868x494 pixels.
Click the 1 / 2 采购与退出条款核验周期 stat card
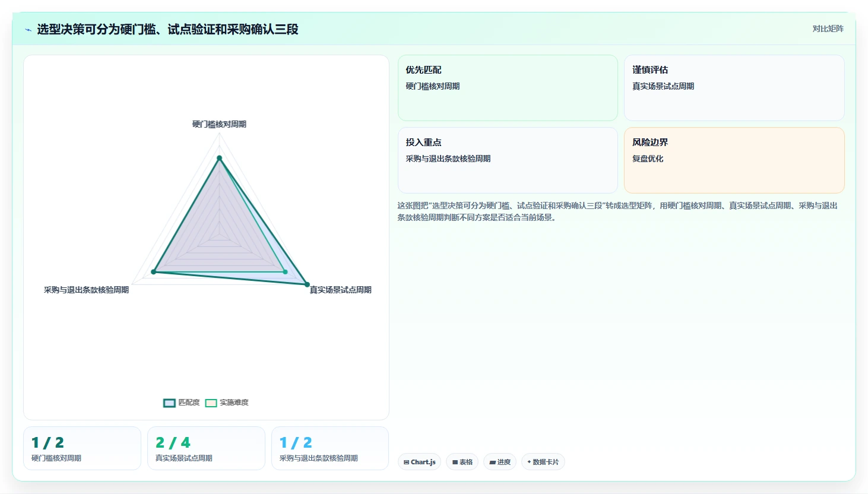pyautogui.click(x=330, y=448)
